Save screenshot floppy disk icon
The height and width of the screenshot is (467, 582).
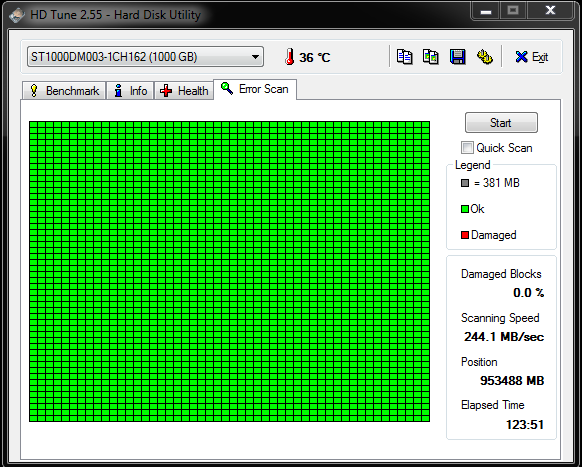pos(458,57)
